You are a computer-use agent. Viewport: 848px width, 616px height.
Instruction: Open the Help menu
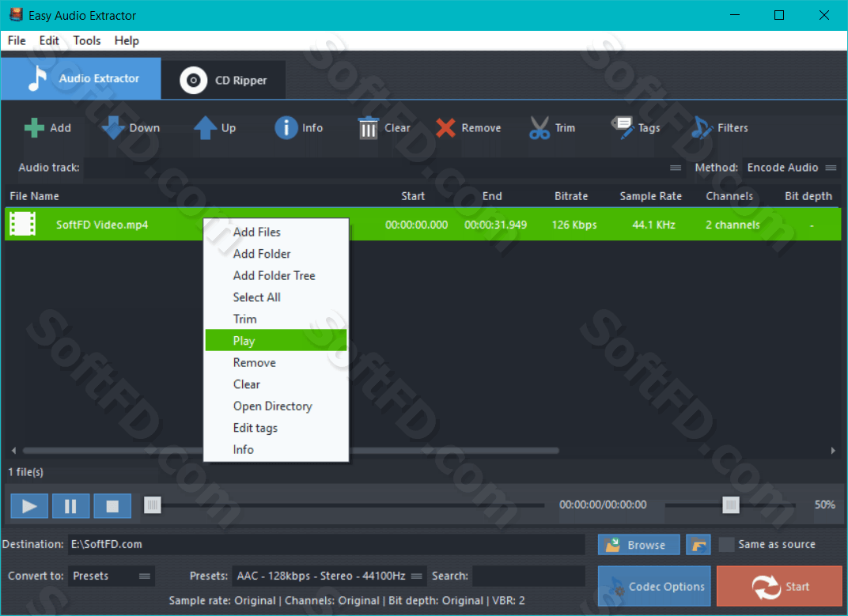point(127,40)
